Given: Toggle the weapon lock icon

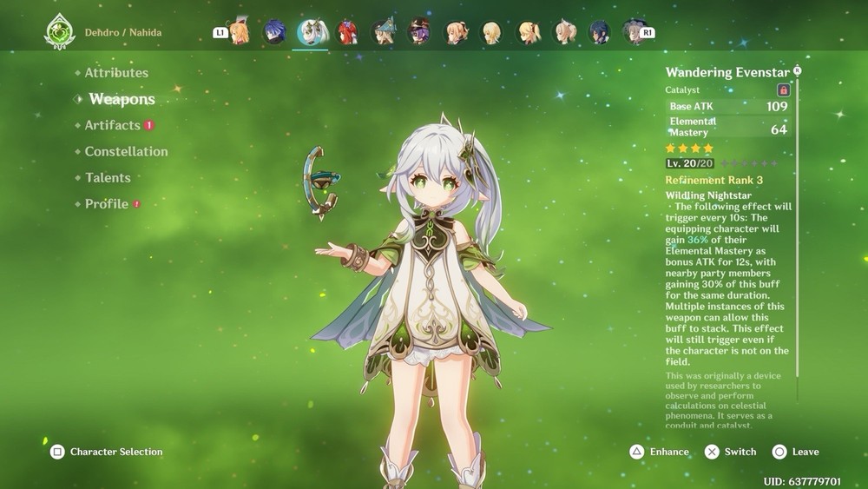Looking at the screenshot, I should [783, 89].
